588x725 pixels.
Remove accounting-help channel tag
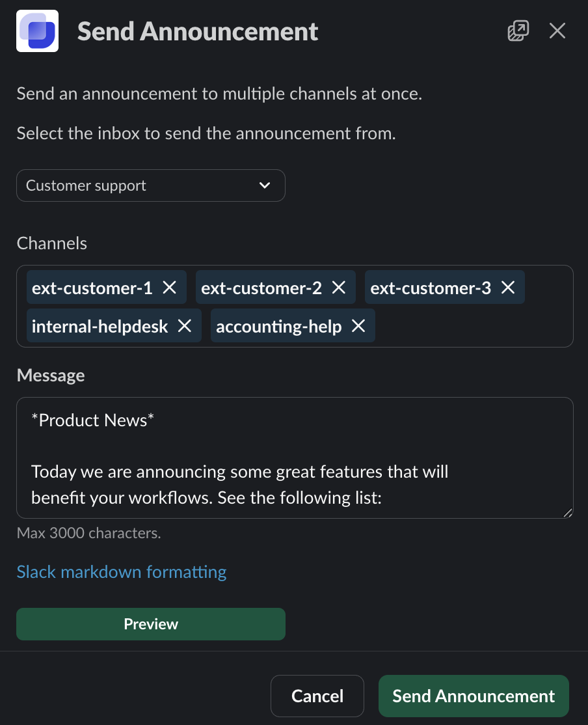click(358, 326)
